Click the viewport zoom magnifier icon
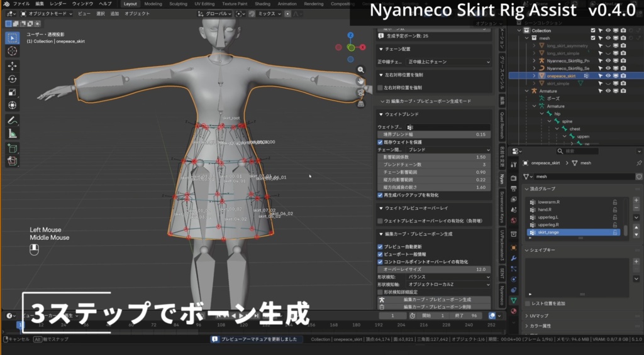 [360, 70]
